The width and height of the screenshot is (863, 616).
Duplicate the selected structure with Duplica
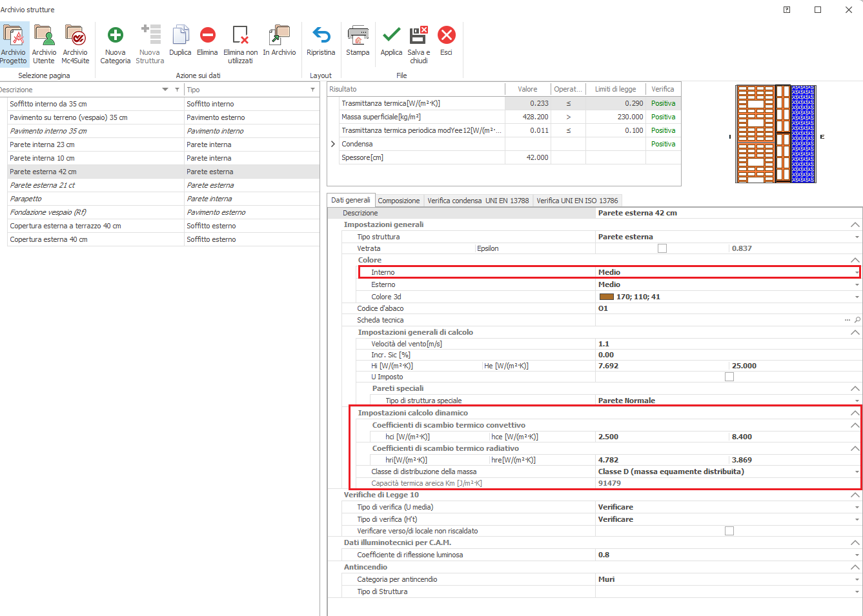pos(180,35)
